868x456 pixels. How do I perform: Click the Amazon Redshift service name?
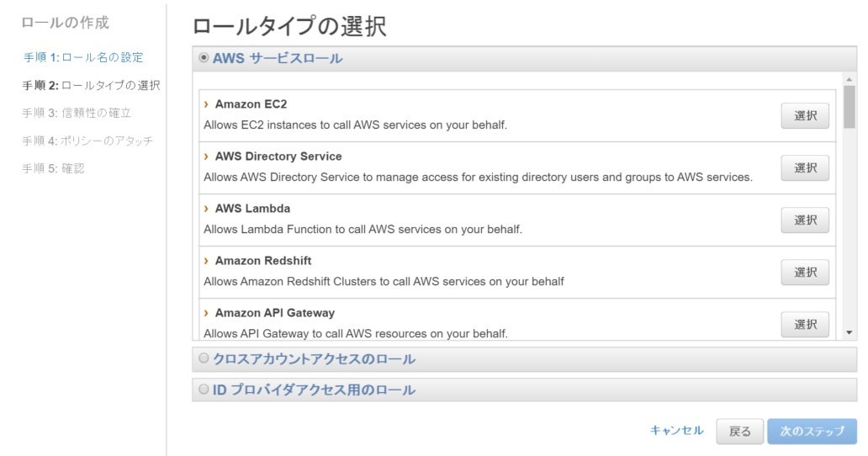click(263, 260)
